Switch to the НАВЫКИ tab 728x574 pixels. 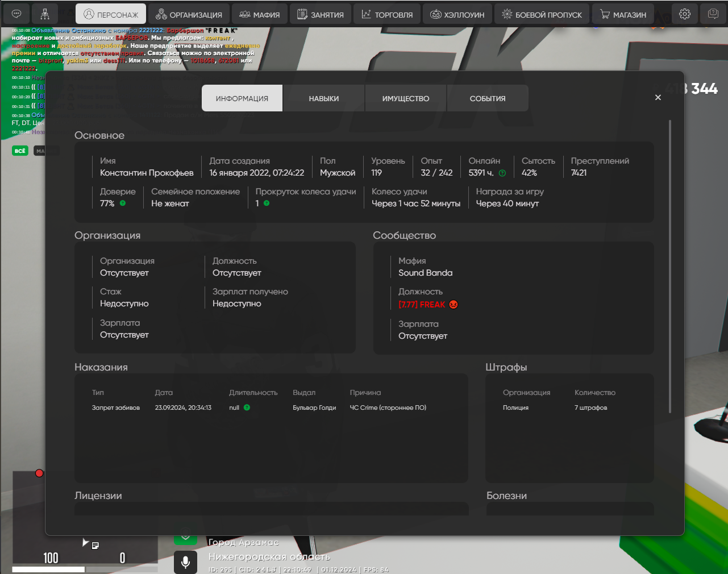click(324, 98)
